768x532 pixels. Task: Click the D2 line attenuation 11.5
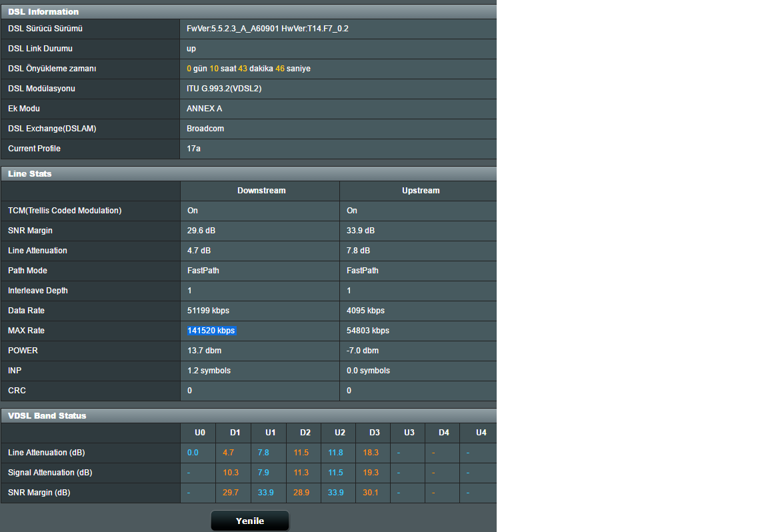[301, 453]
